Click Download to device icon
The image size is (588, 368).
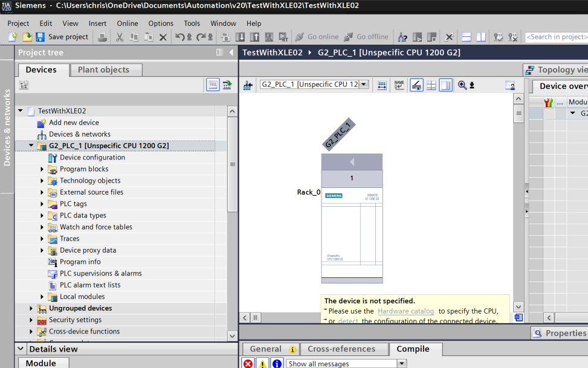240,37
